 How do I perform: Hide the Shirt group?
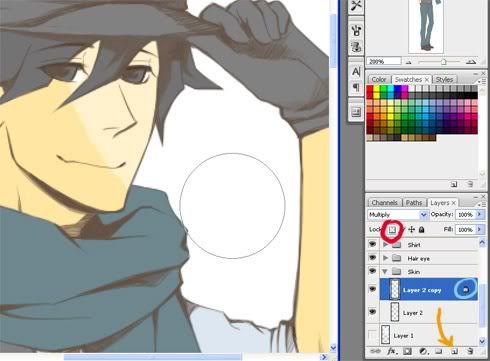372,244
